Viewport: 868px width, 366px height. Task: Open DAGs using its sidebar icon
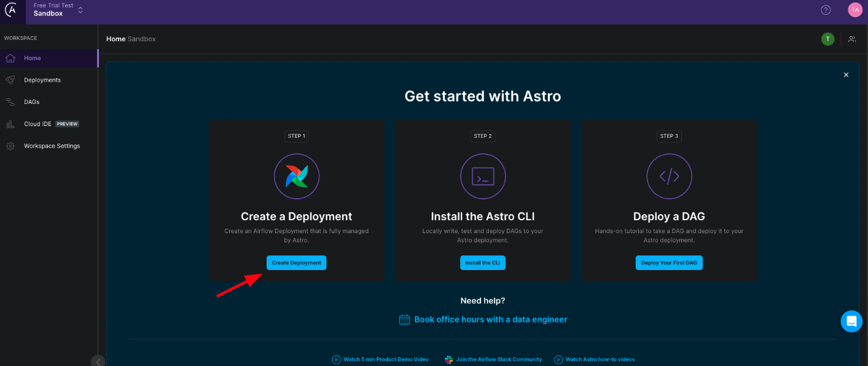point(10,101)
